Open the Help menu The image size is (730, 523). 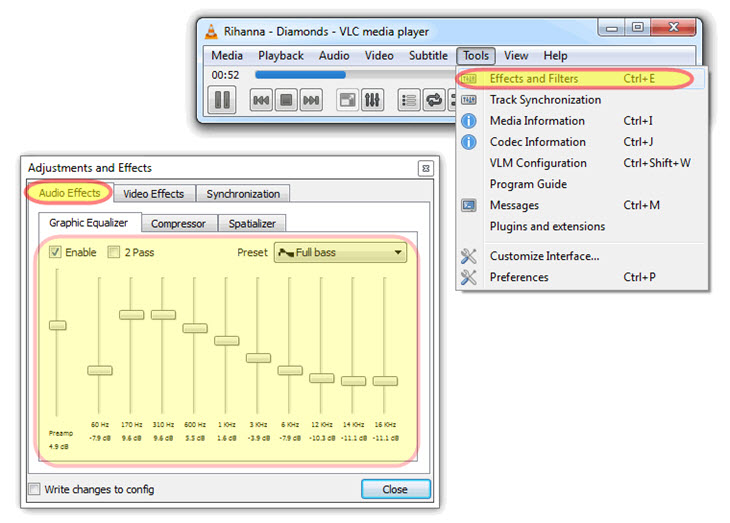point(555,55)
